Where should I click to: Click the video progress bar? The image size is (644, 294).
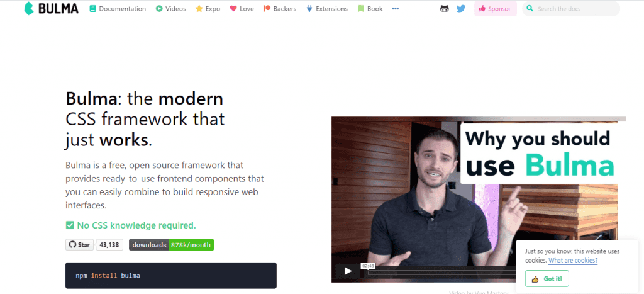[x=441, y=272]
